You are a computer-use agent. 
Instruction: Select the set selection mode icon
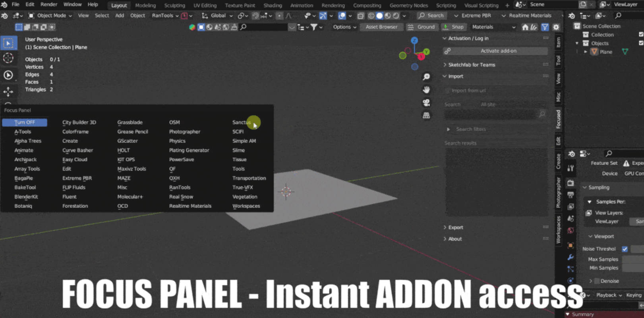click(19, 27)
